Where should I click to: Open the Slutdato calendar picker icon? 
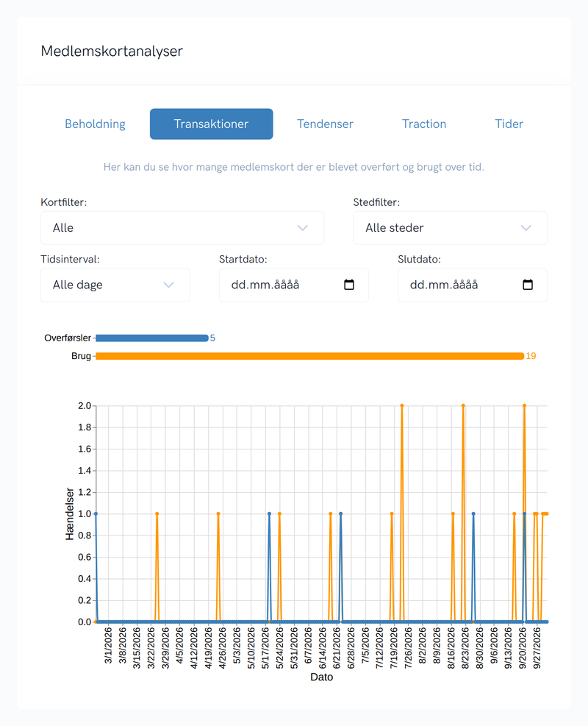point(528,284)
